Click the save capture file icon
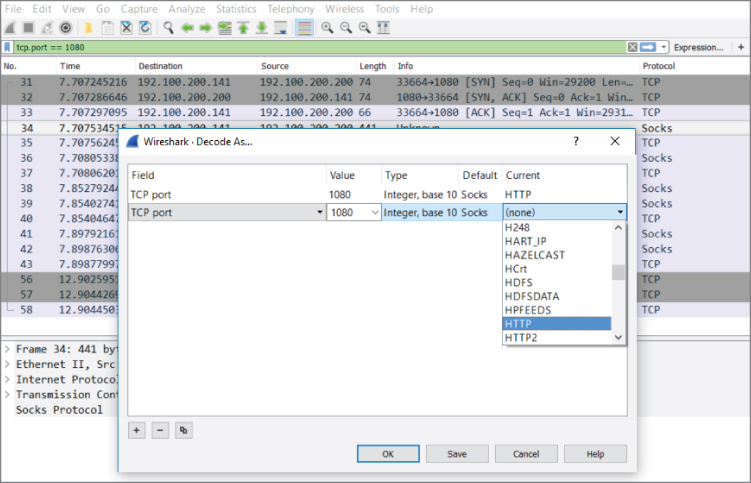Image resolution: width=751 pixels, height=483 pixels. (108, 28)
